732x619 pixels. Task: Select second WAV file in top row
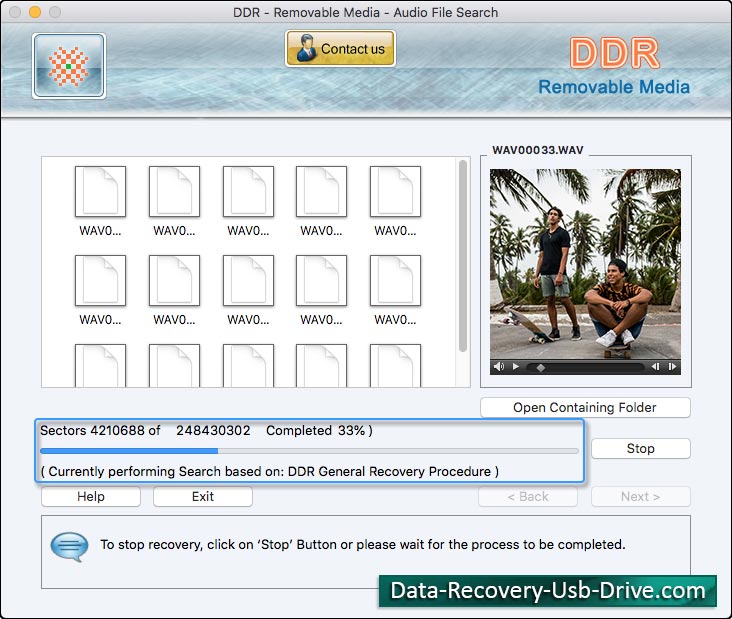(x=174, y=202)
